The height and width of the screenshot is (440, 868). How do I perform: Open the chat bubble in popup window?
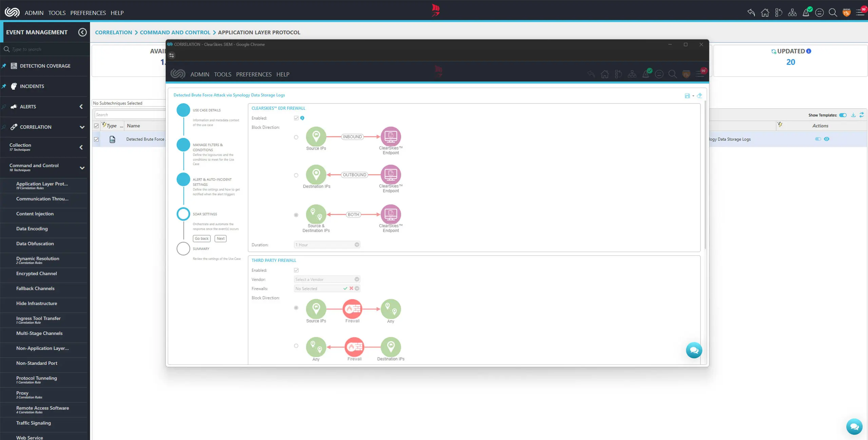(694, 350)
